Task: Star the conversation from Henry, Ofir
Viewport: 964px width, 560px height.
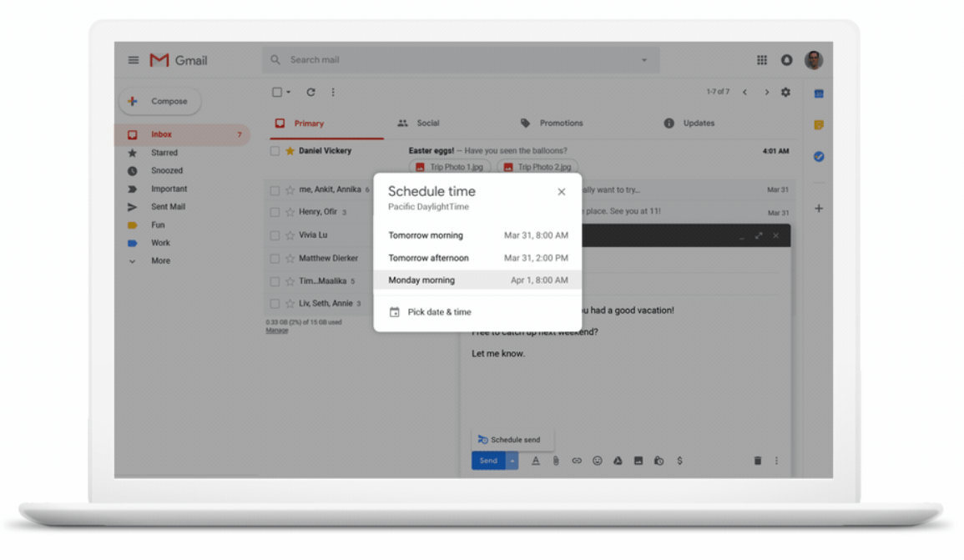Action: 288,212
